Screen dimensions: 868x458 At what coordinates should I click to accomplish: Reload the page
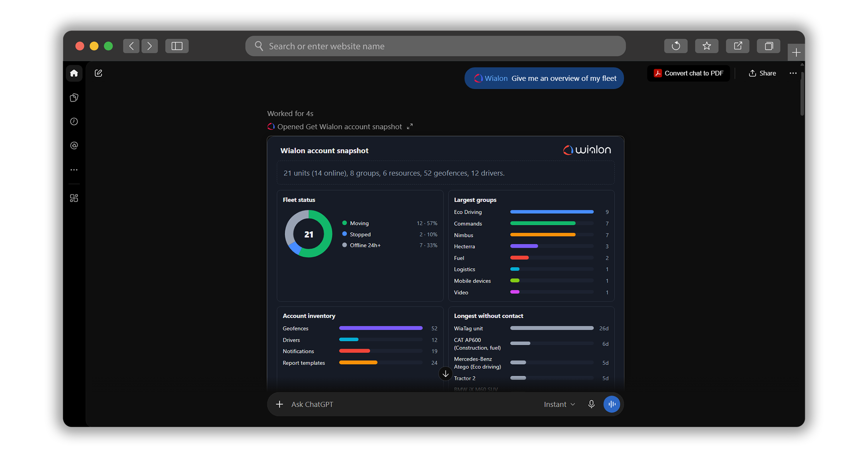(x=676, y=46)
